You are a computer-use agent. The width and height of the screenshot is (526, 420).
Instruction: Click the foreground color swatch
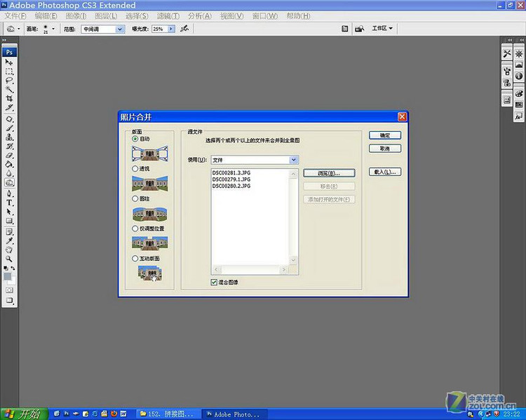click(8, 276)
